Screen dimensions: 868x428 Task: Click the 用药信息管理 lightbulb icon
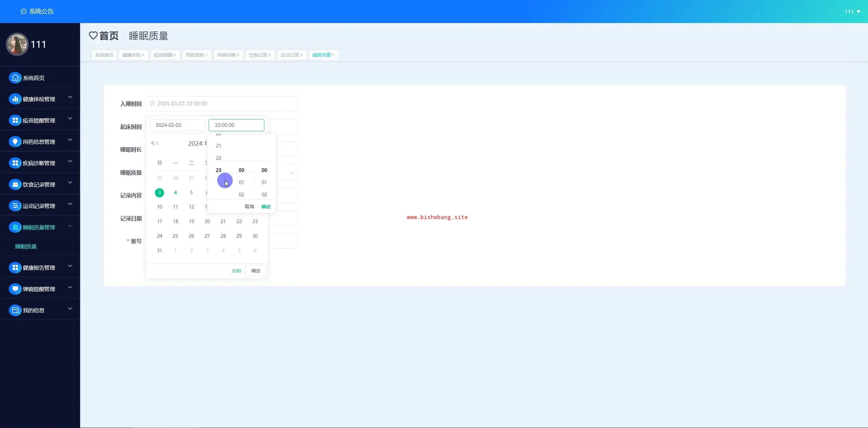[x=15, y=142]
